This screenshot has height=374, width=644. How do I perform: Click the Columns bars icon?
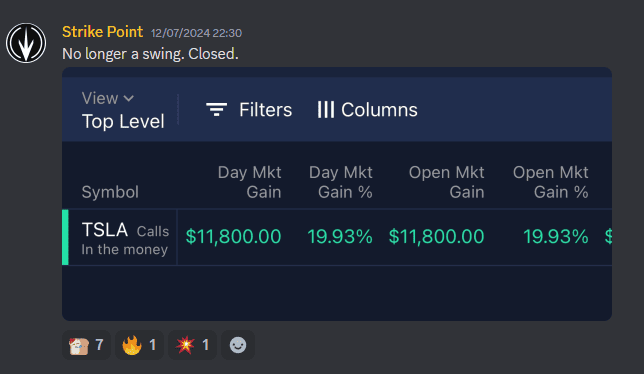pyautogui.click(x=326, y=110)
